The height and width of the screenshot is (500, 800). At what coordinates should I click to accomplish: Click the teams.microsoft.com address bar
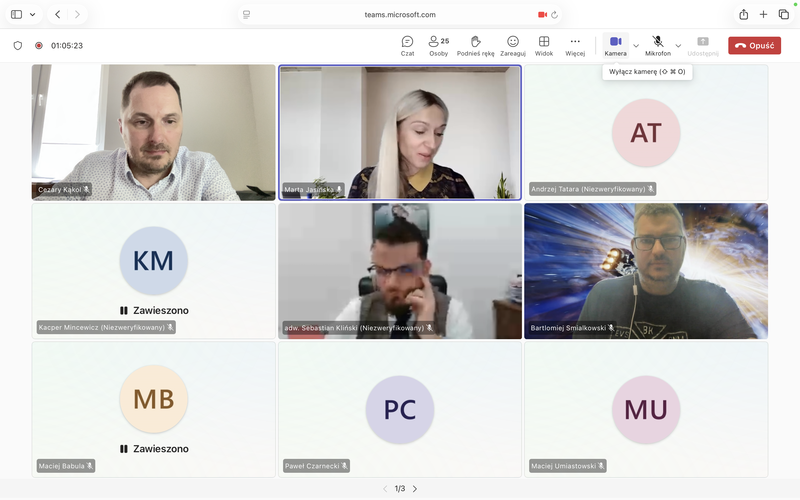coord(400,14)
